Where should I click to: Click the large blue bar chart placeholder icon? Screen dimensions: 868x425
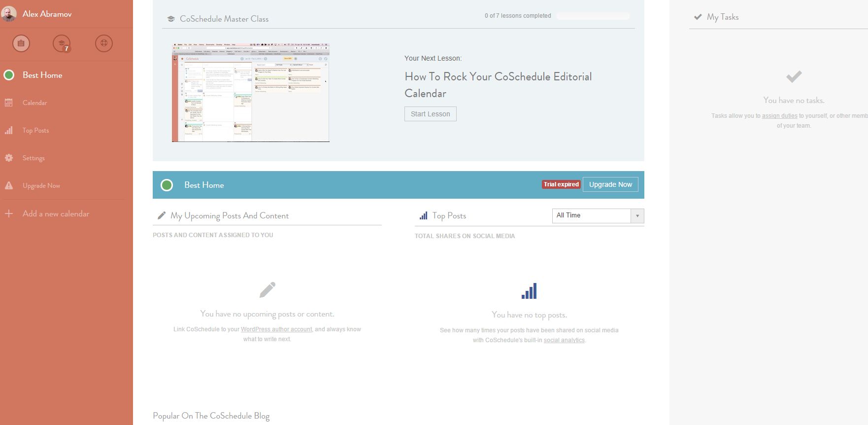coord(529,291)
